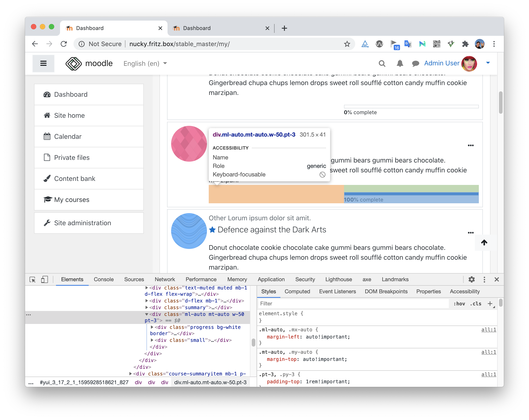Expand the progress bg-white border div node
The width and height of the screenshot is (529, 420).
coord(152,327)
